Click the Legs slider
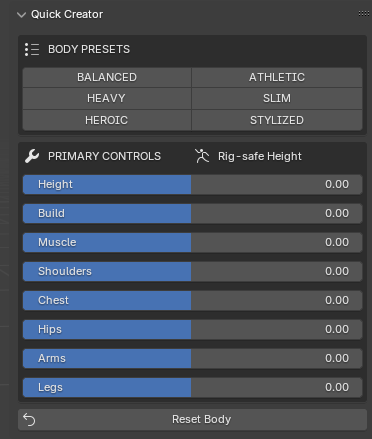This screenshot has height=439, width=372. pyautogui.click(x=193, y=387)
